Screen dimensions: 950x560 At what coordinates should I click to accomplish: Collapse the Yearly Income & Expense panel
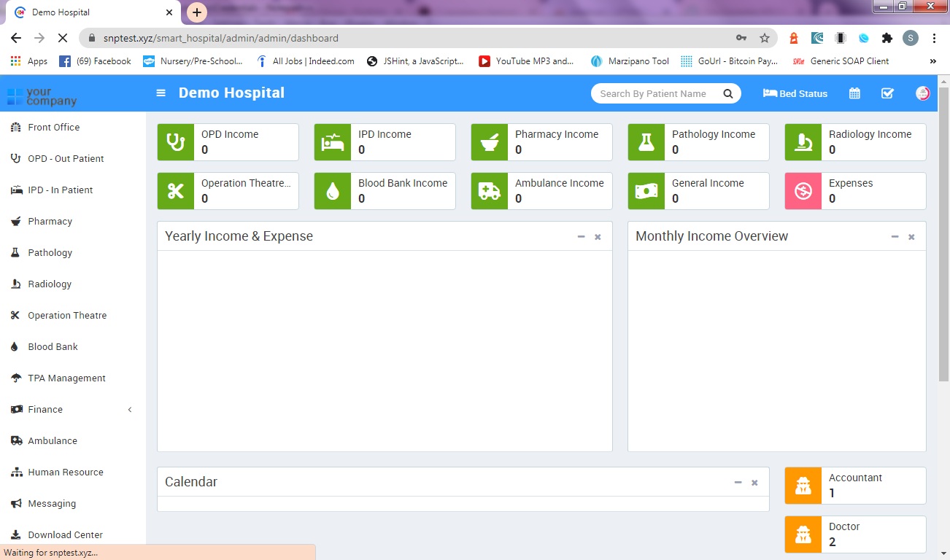click(x=581, y=237)
